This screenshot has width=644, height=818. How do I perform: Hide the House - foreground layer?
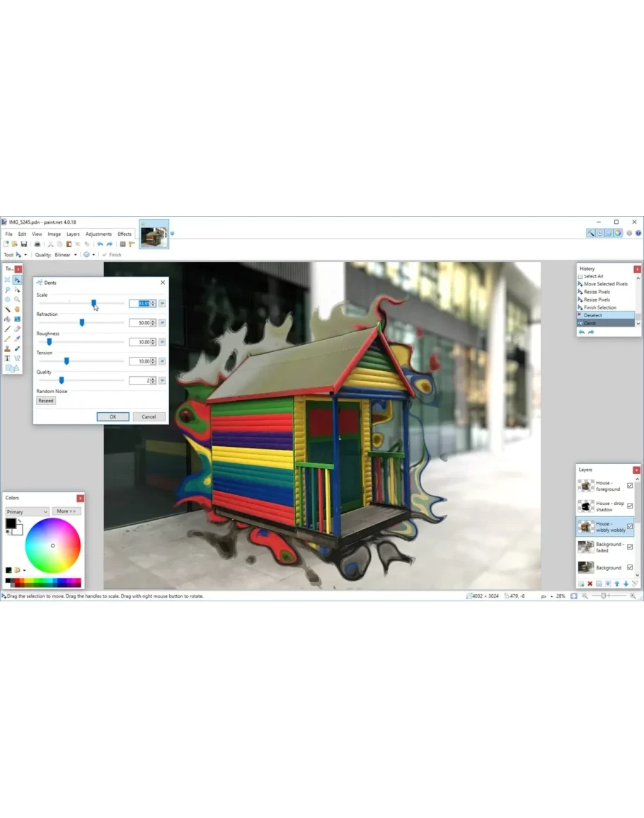click(630, 486)
